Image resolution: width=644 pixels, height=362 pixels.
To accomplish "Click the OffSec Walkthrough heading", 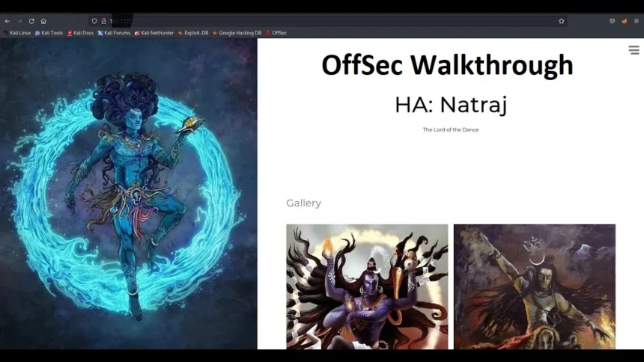I will [x=447, y=65].
